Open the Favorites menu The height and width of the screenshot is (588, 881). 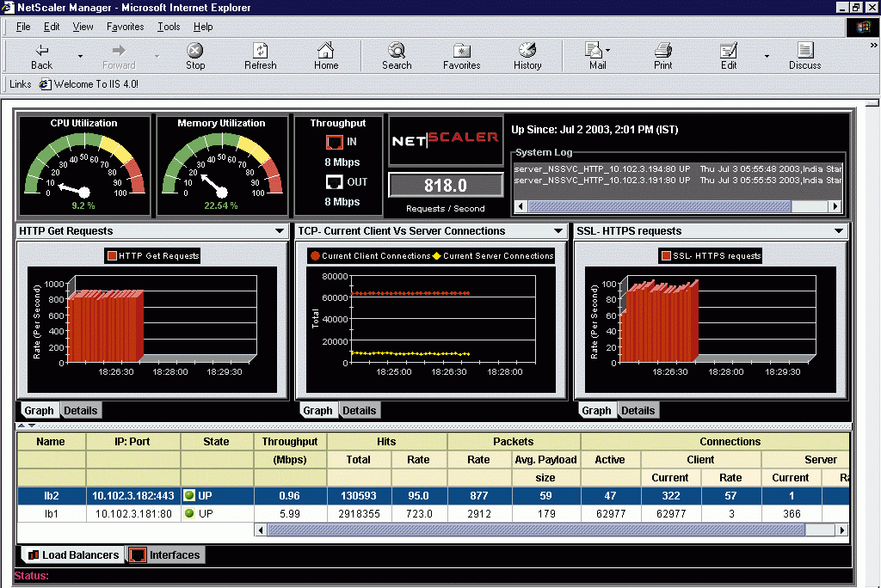[x=126, y=27]
